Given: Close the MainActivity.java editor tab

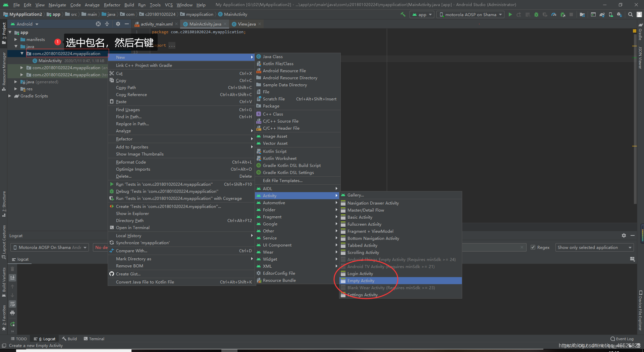Looking at the screenshot, I should 225,24.
